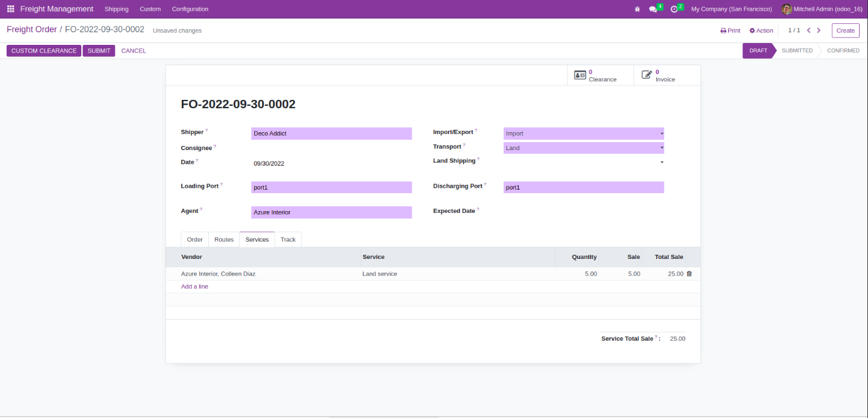Click Mitchell Admin user avatar
The image size is (868, 418).
[x=787, y=9]
